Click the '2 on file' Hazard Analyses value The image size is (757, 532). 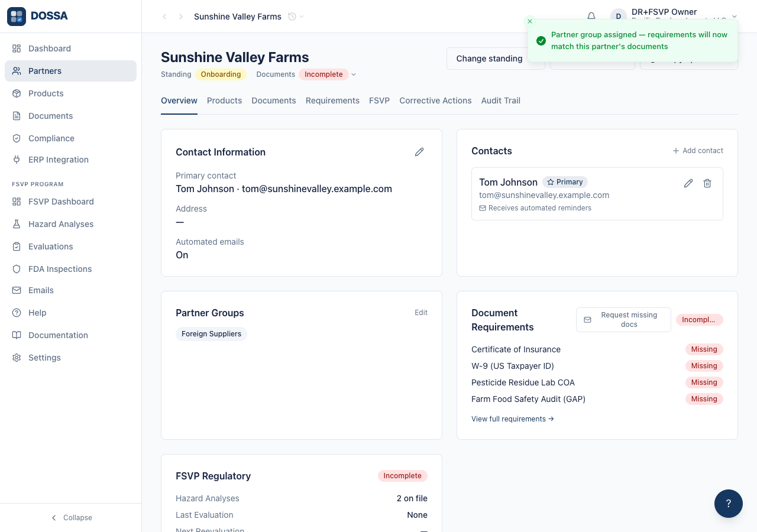coord(412,498)
